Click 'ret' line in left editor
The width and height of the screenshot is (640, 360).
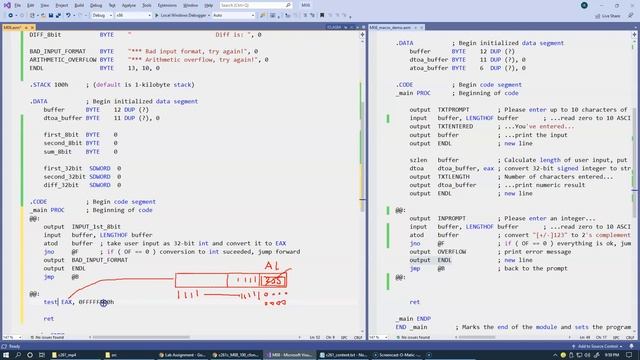(49, 319)
